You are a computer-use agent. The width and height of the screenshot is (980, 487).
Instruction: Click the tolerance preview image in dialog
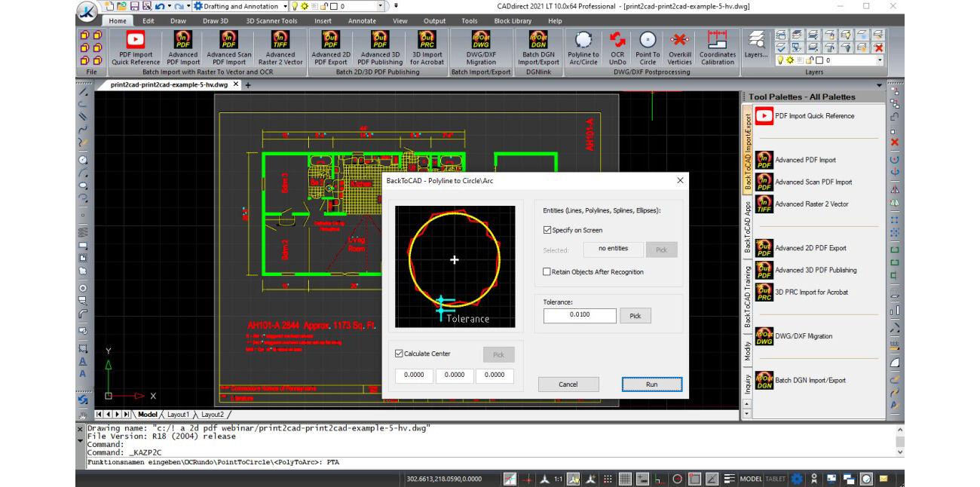(455, 266)
